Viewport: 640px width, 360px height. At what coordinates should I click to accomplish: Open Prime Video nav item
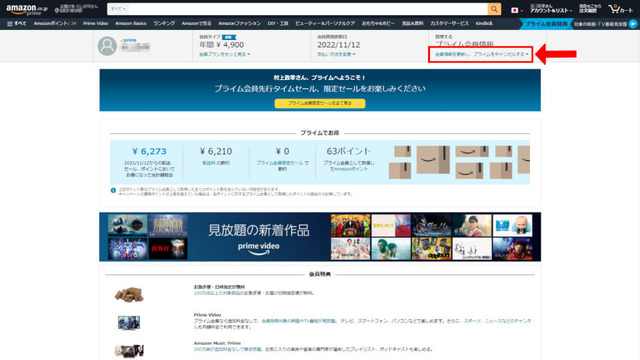[96, 24]
